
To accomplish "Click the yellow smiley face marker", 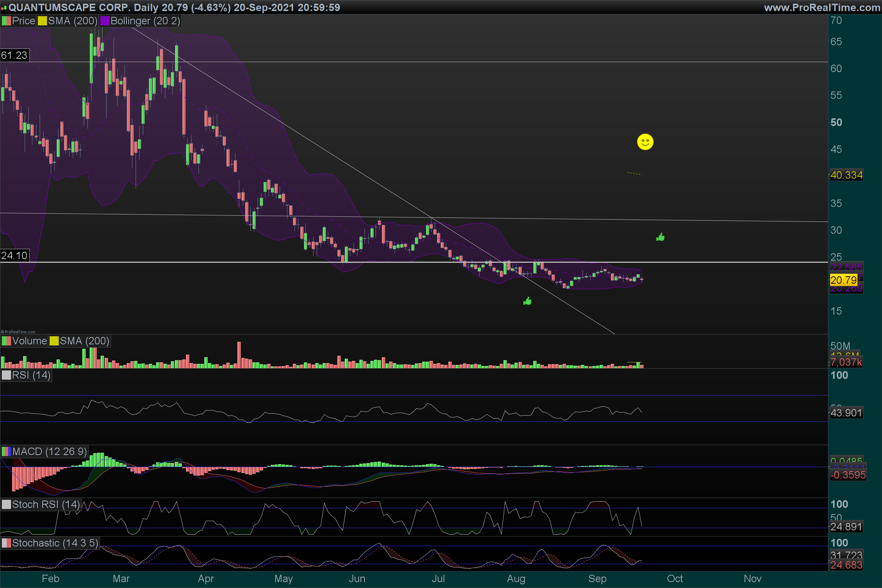I will pos(645,142).
